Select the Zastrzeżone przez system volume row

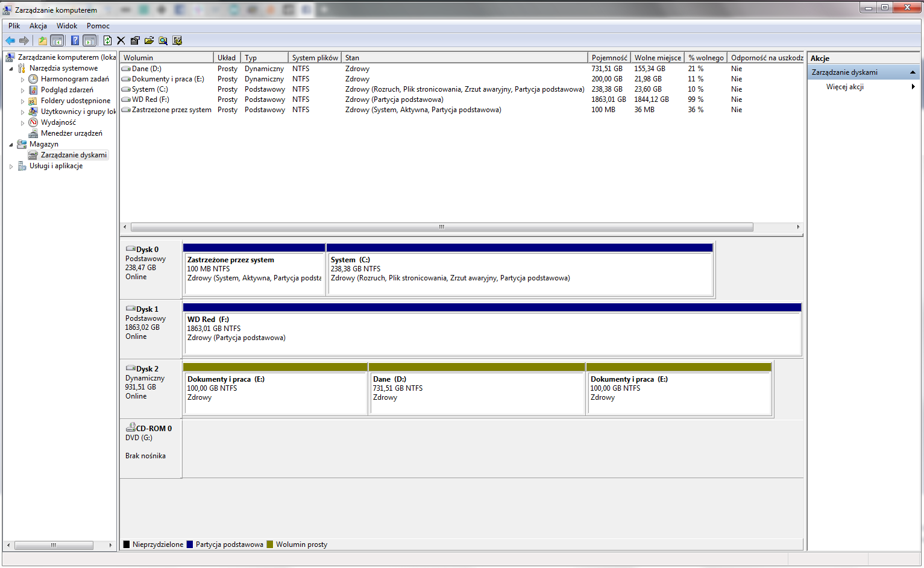(x=462, y=110)
